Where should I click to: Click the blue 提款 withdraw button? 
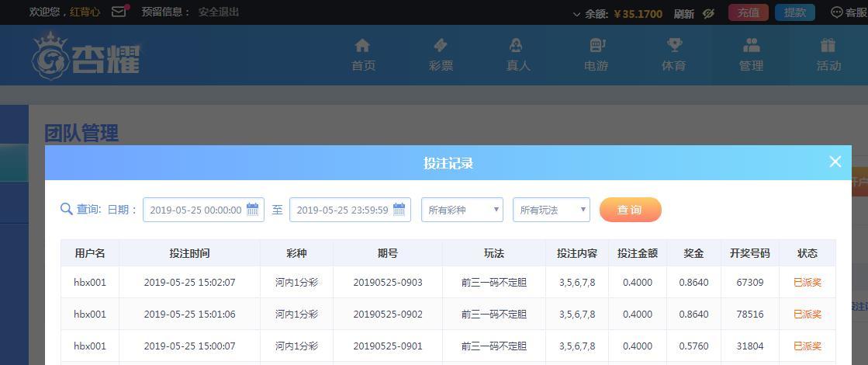(795, 12)
